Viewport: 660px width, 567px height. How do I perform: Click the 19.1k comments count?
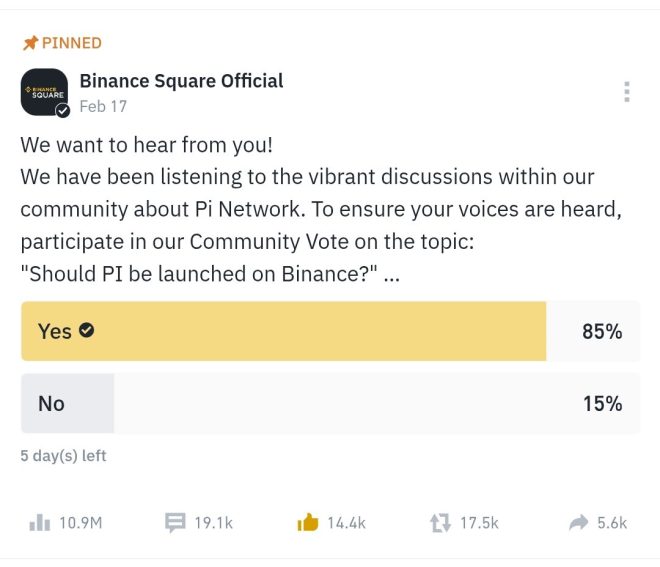point(213,522)
